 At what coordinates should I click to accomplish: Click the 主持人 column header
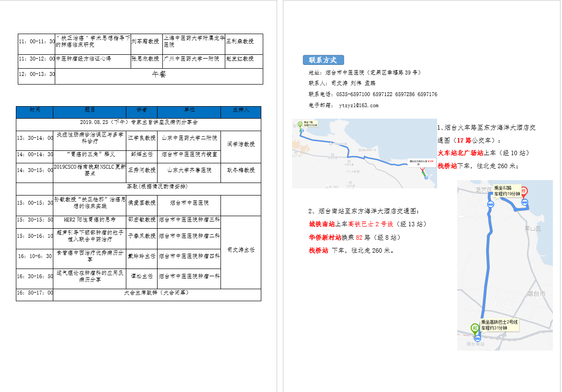click(x=241, y=110)
